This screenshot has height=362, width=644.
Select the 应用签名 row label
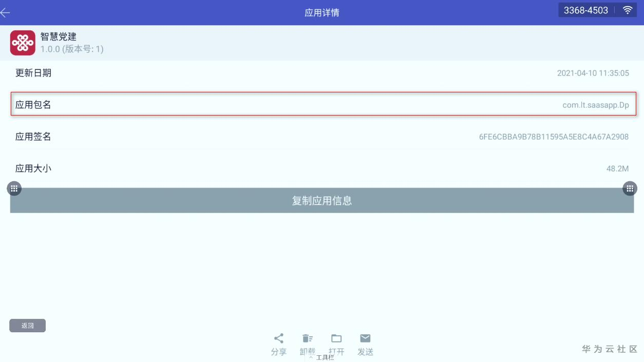33,137
